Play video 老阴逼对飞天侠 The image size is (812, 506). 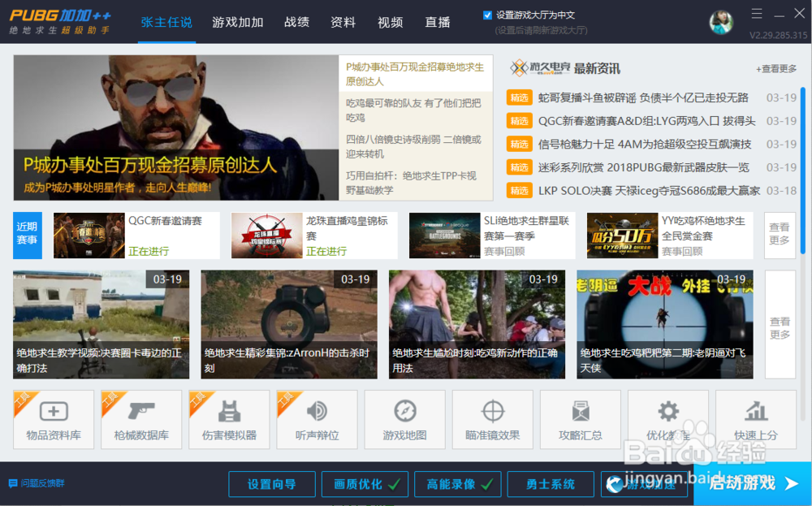(665, 324)
